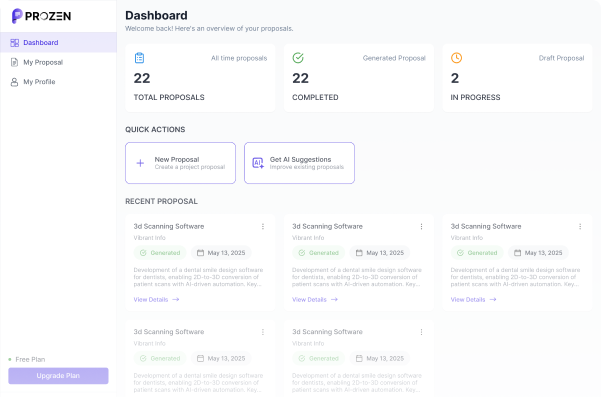Viewport: 601px width, 397px height.
Task: Go to My Proposal in sidebar
Action: pyautogui.click(x=58, y=62)
